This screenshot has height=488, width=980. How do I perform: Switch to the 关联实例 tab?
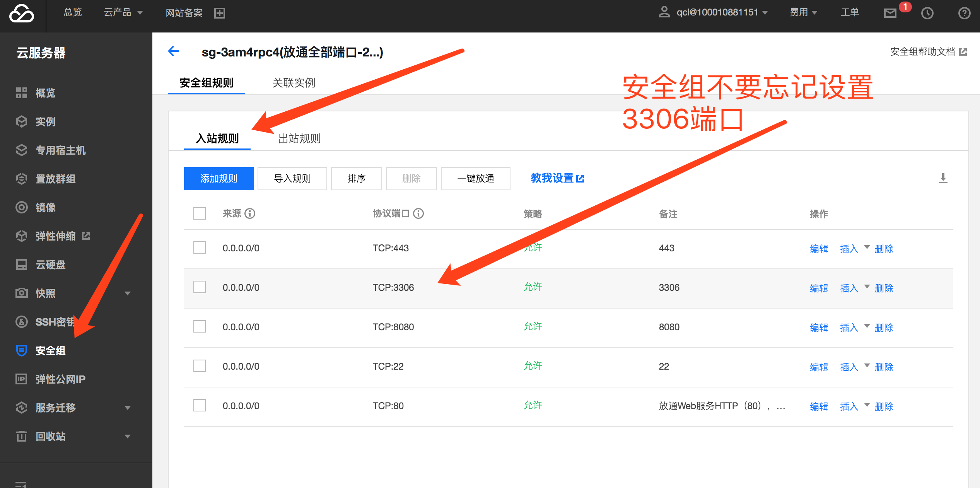(x=294, y=83)
